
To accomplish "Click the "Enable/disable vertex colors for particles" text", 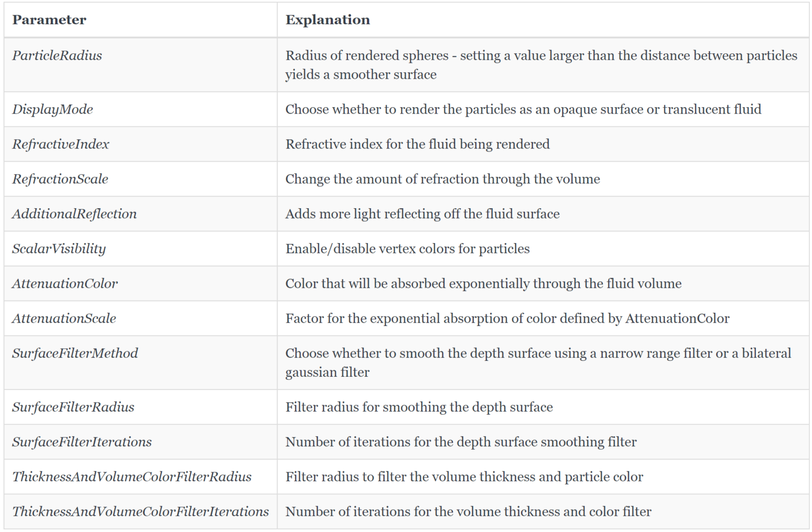I will (x=407, y=249).
